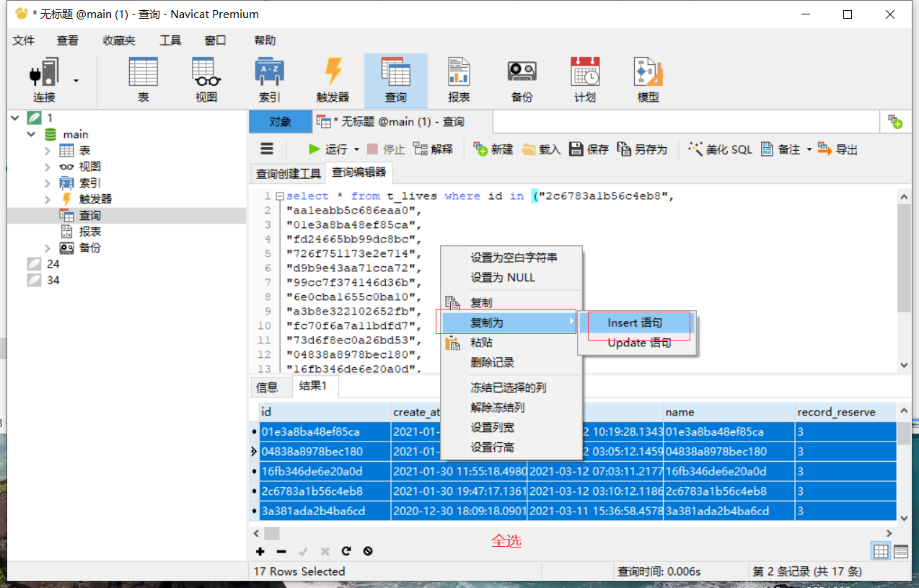Choose Update 语句 from submenu
Screen dimensions: 919x588
click(x=638, y=343)
